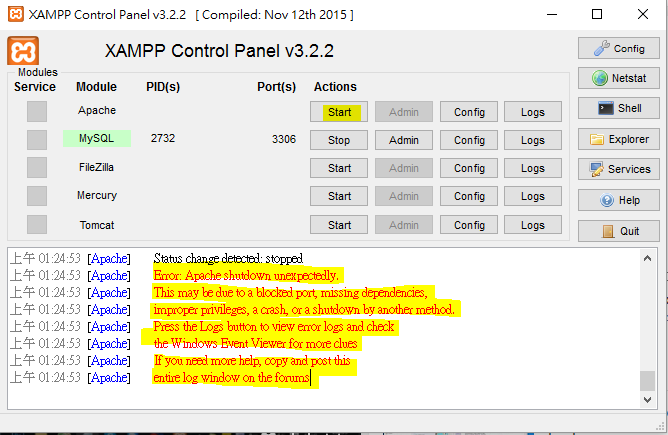Screen dimensions: 668x435
Task: Open the MySQL Admin page
Action: click(x=404, y=140)
